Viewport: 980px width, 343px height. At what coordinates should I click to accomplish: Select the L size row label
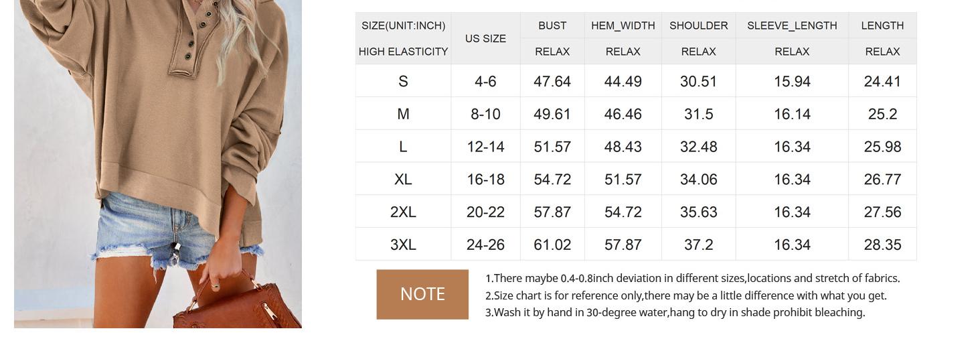pyautogui.click(x=403, y=147)
